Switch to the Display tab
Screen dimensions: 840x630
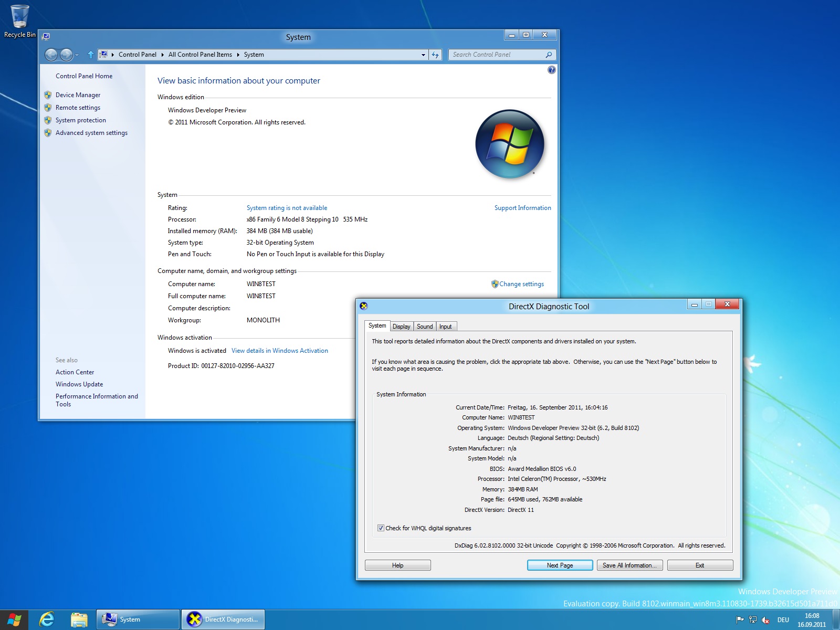pos(401,327)
